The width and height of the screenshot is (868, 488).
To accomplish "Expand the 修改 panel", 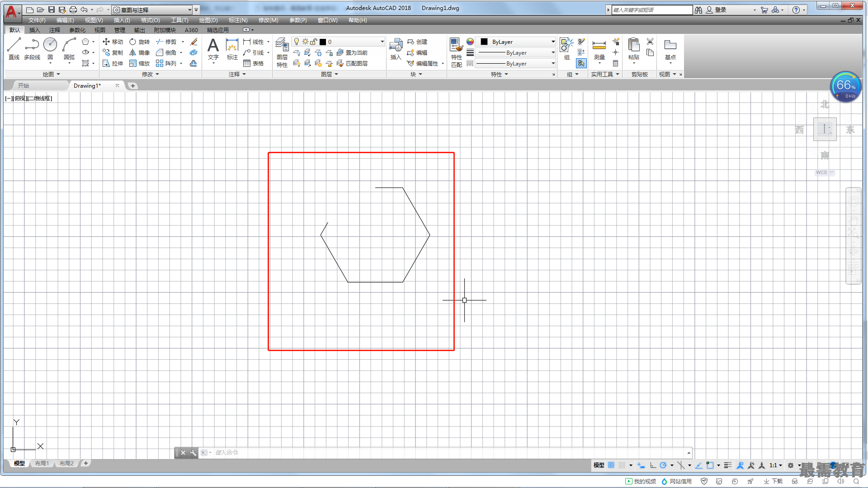I will 151,74.
